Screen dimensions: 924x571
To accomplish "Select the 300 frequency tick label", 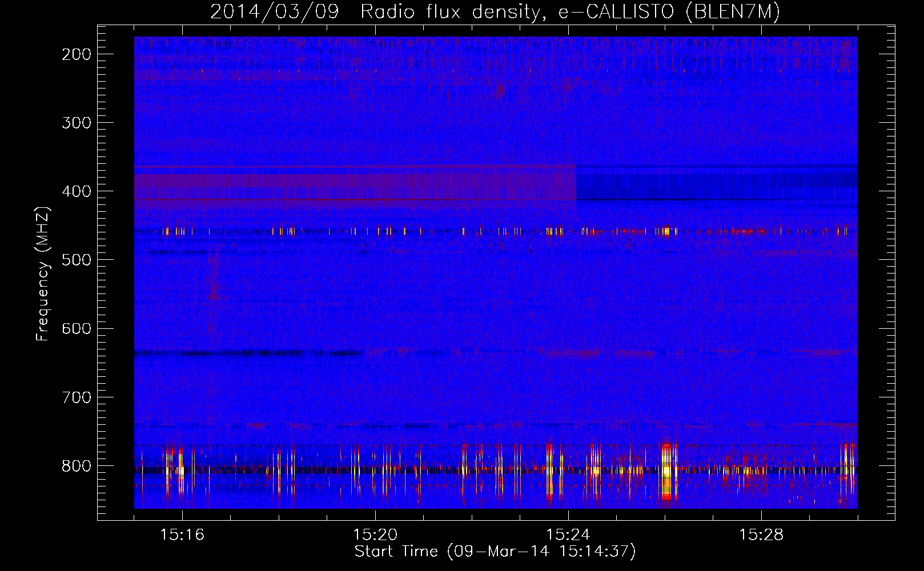I will pyautogui.click(x=76, y=123).
